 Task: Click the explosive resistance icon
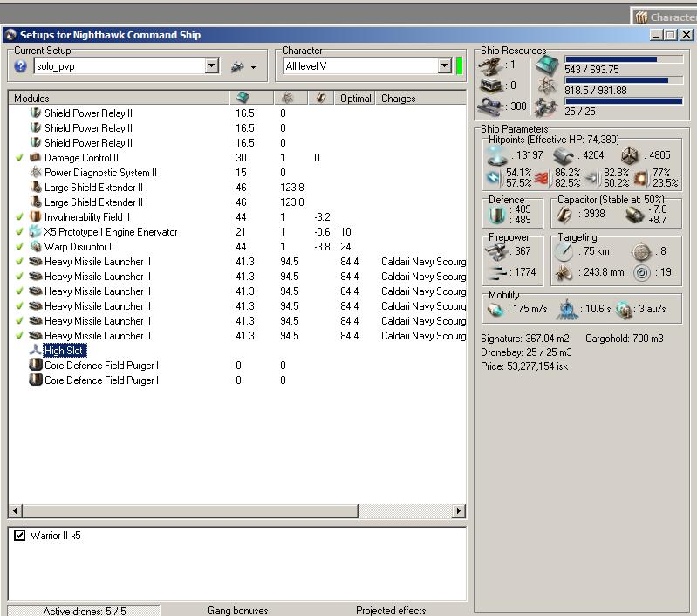tap(640, 178)
